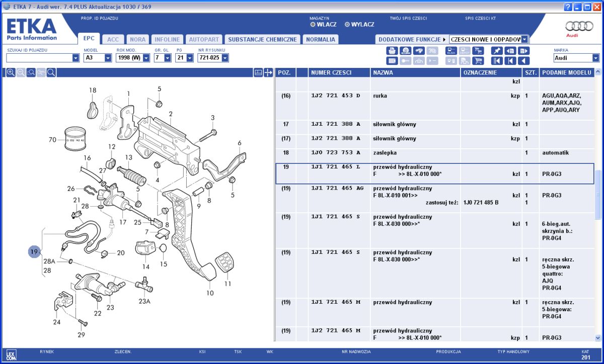Click the NAZWA column header
604x364 pixels.
pyautogui.click(x=415, y=73)
